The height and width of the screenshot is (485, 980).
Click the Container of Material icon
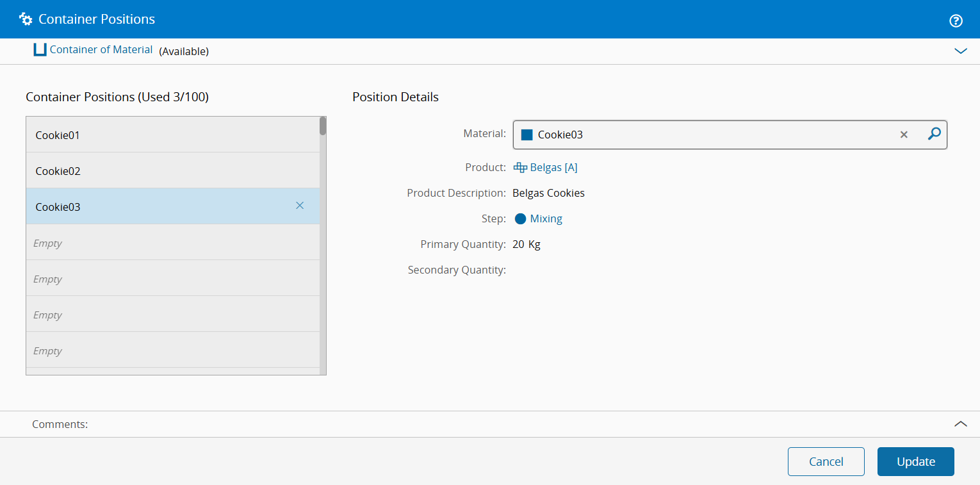click(40, 50)
